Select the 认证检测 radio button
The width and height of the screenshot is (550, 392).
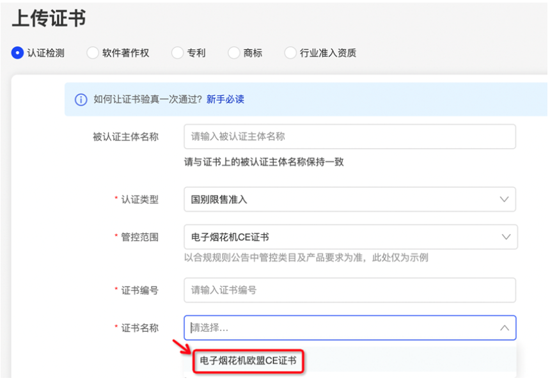pos(17,53)
